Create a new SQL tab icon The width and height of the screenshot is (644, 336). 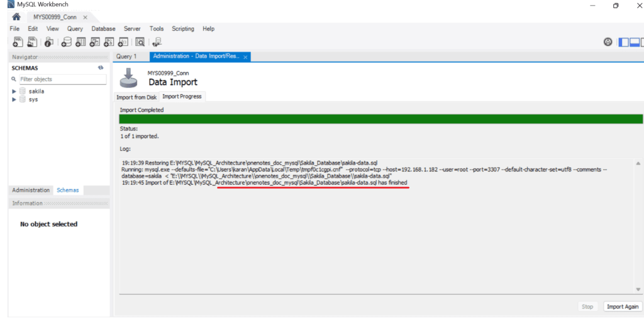coord(18,42)
